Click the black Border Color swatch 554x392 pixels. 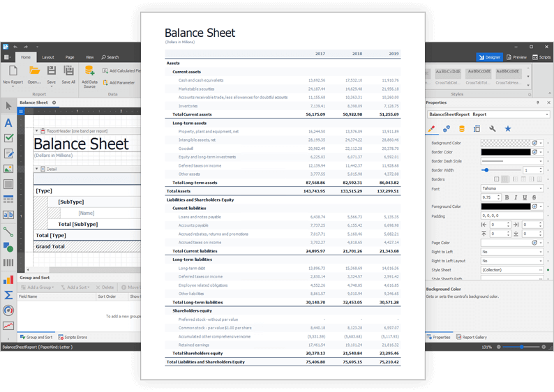pyautogui.click(x=506, y=152)
